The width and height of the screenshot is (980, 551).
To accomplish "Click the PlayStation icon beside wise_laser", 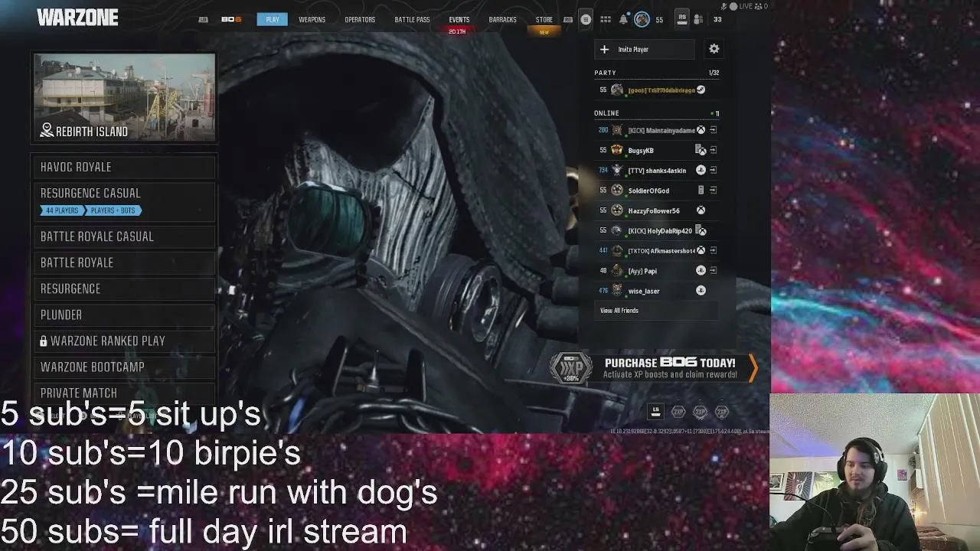I will click(701, 290).
